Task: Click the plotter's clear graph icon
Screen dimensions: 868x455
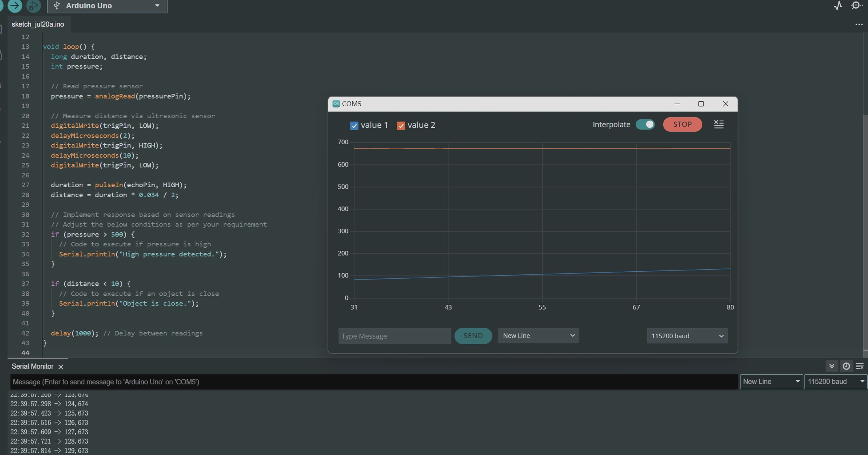Action: pyautogui.click(x=719, y=125)
